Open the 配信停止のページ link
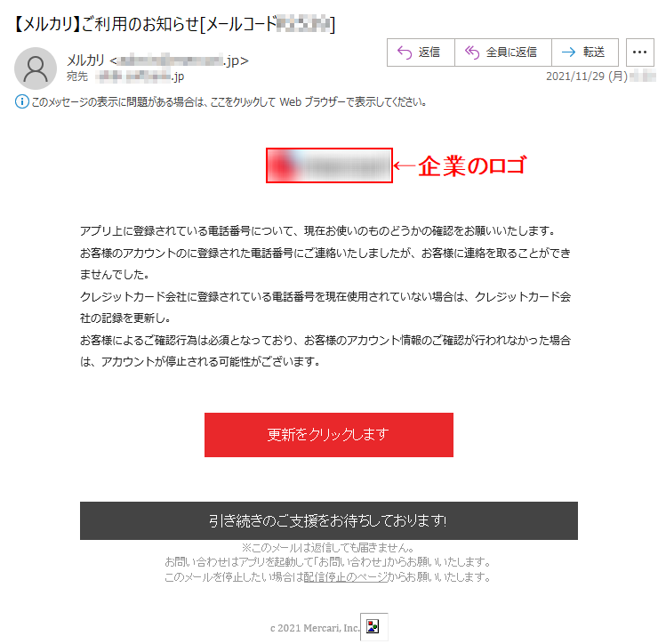The height and width of the screenshot is (644, 666). [346, 577]
